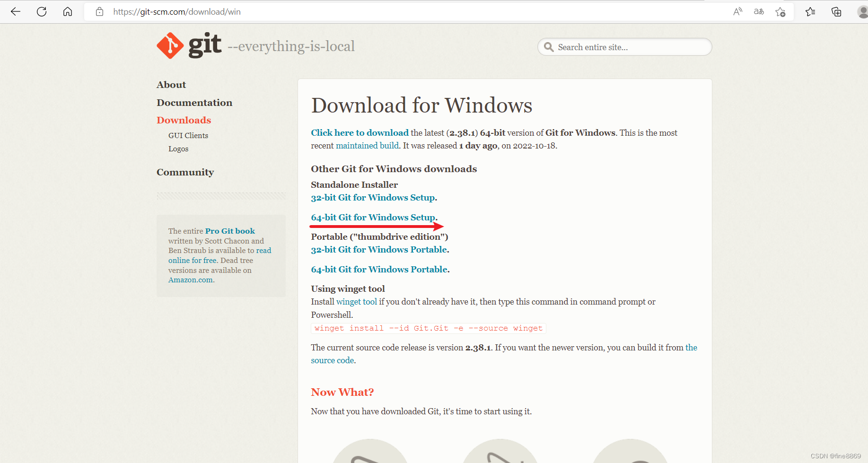
Task: Add this page to favorites star icon
Action: click(x=780, y=12)
